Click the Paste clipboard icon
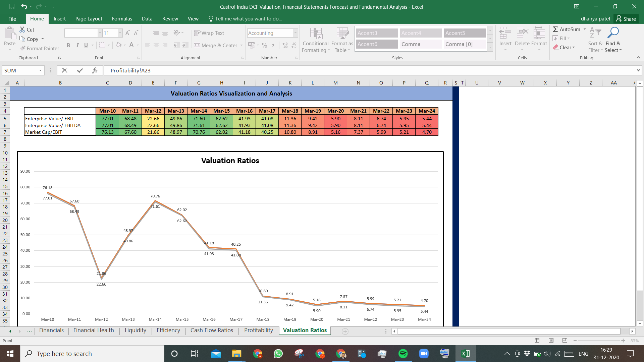Image resolution: width=644 pixels, height=362 pixels. coord(10,34)
